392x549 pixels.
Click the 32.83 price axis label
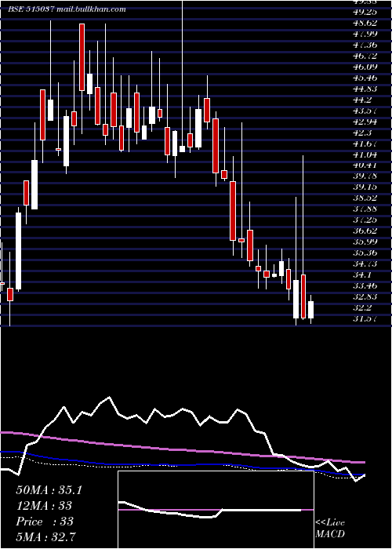tap(365, 297)
